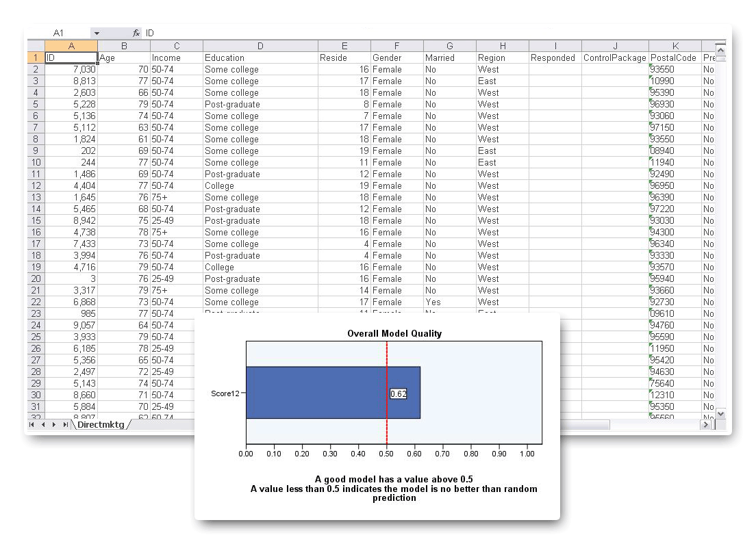The width and height of the screenshot is (756, 544).
Task: Click the College cell in row 12
Action: pos(260,185)
